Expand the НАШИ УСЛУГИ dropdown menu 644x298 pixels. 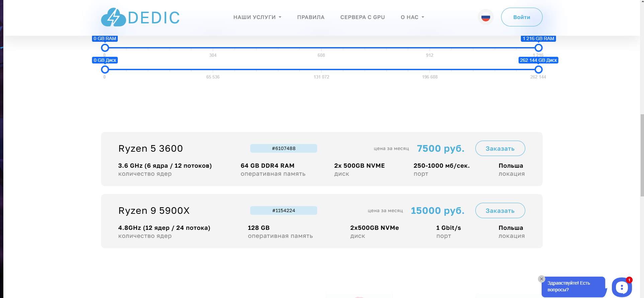tap(257, 17)
